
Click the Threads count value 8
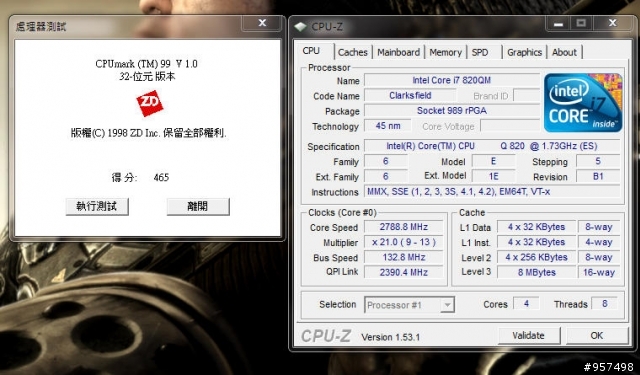(604, 304)
